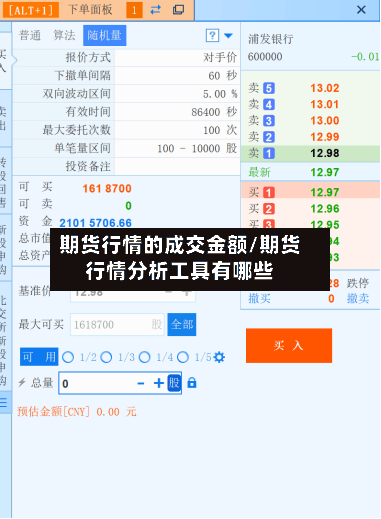This screenshot has width=381, height=519.
Task: Click the 可买 value 161 8700
Action: [107, 189]
